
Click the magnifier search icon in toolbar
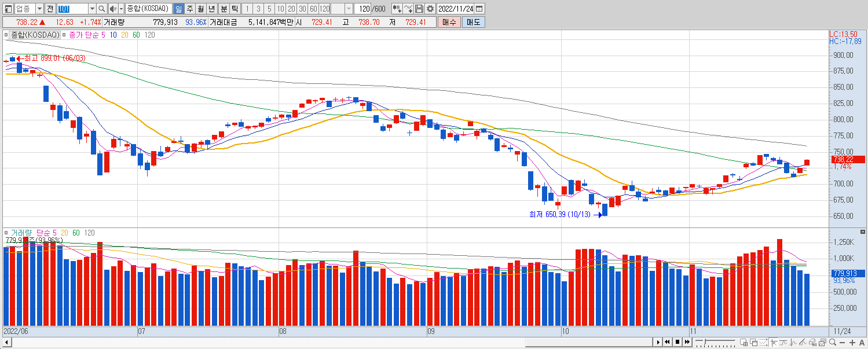(102, 9)
